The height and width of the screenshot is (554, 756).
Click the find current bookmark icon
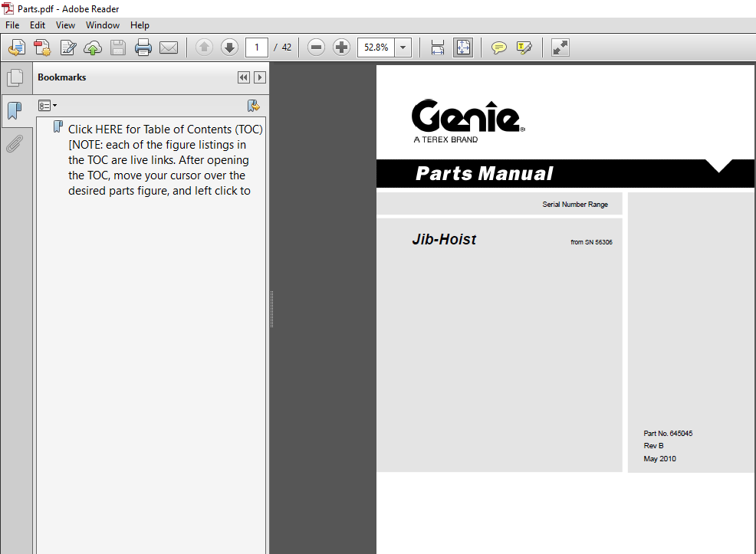(253, 106)
